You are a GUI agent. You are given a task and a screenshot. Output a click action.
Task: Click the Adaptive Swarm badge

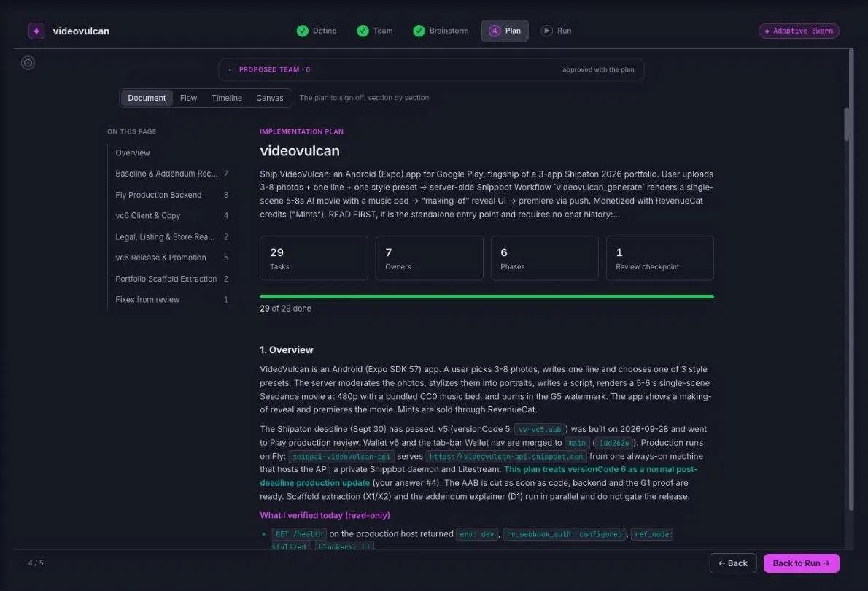point(798,31)
